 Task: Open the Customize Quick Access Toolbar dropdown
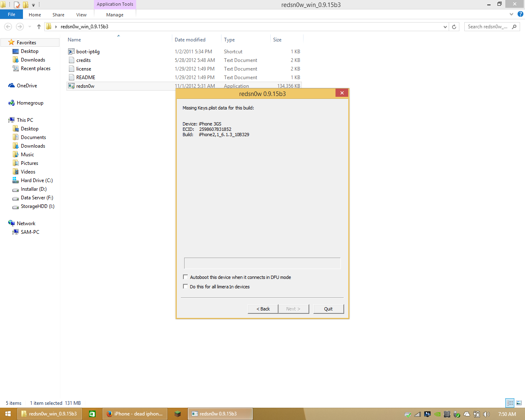coord(33,5)
